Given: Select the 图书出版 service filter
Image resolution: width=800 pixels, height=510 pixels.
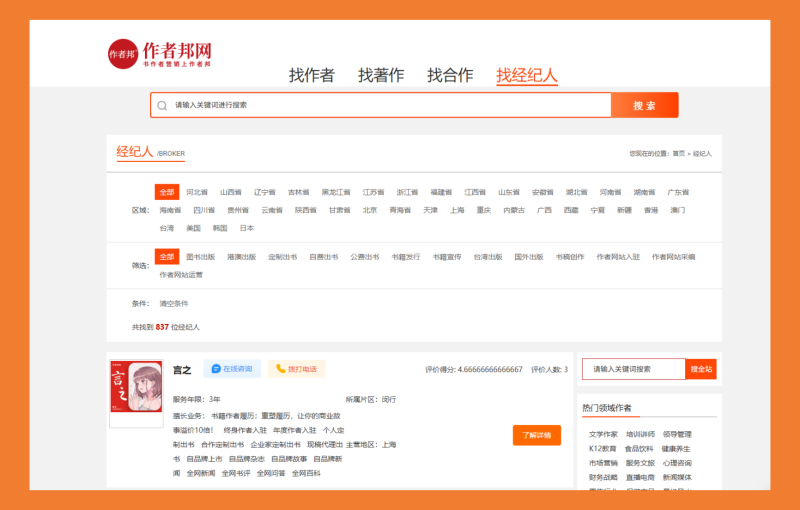Looking at the screenshot, I should click(201, 257).
